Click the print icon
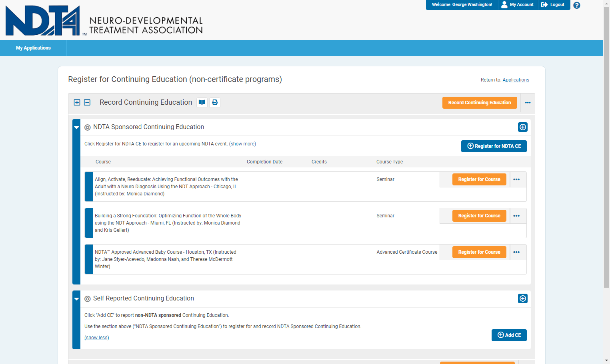 [215, 102]
